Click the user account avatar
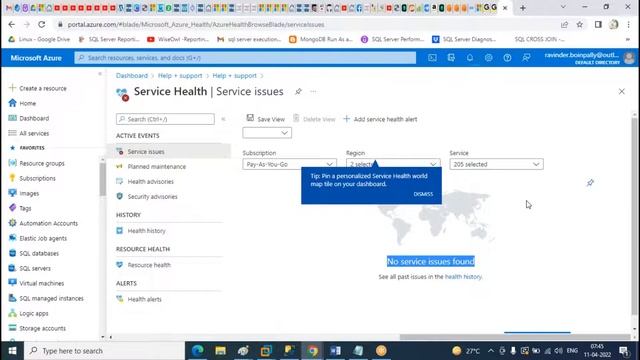Viewport: 640px width, 360px height. click(x=629, y=58)
